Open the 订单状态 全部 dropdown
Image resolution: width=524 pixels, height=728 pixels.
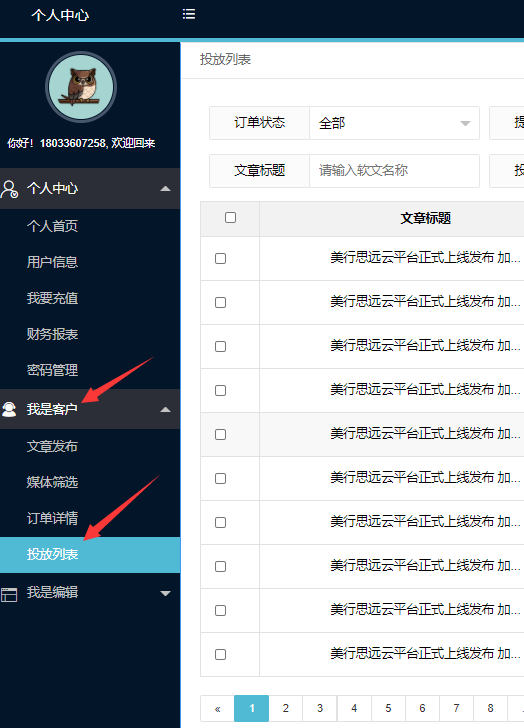[394, 123]
